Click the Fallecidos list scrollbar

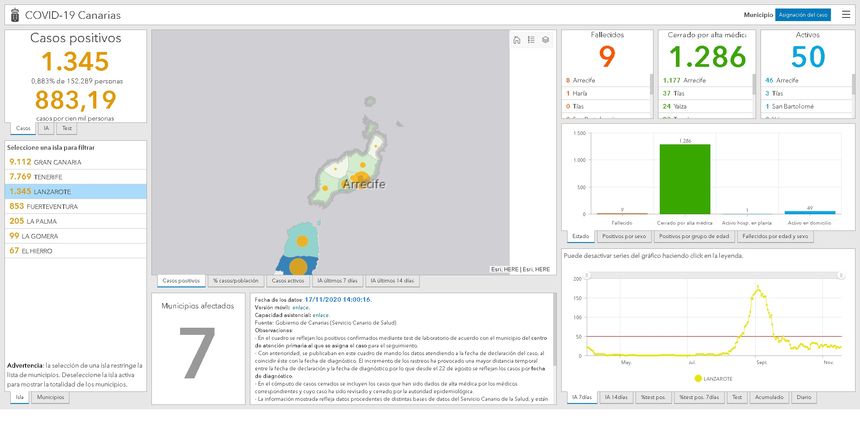coord(653,85)
